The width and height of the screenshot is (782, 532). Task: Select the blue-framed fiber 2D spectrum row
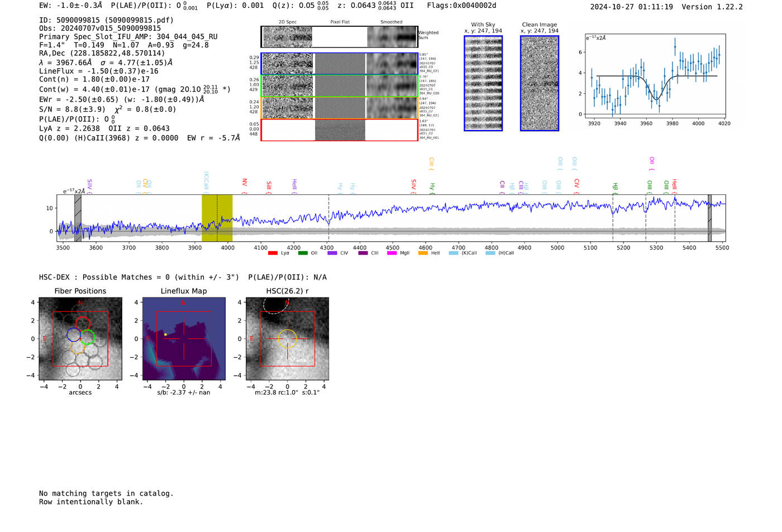tap(339, 64)
